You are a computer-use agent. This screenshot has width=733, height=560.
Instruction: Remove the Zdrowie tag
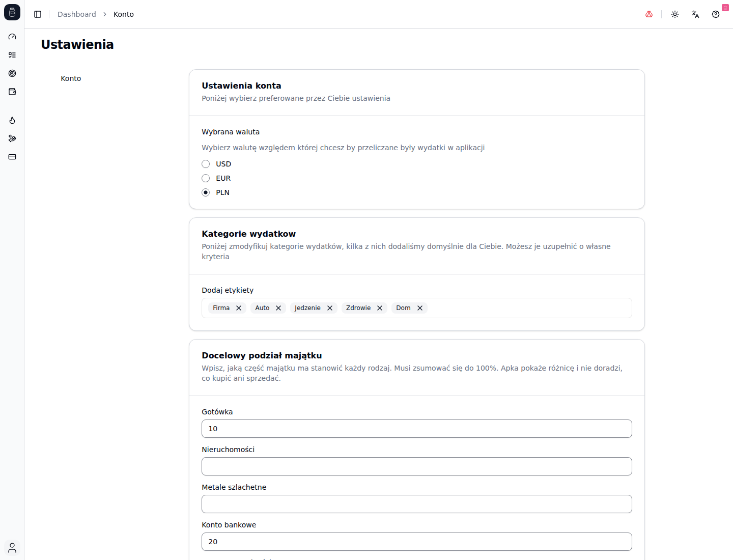coord(380,308)
